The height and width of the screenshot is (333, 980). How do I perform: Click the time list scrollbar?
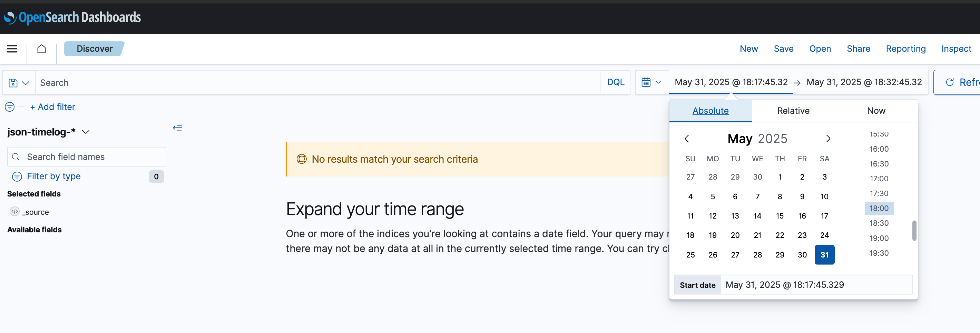(914, 230)
